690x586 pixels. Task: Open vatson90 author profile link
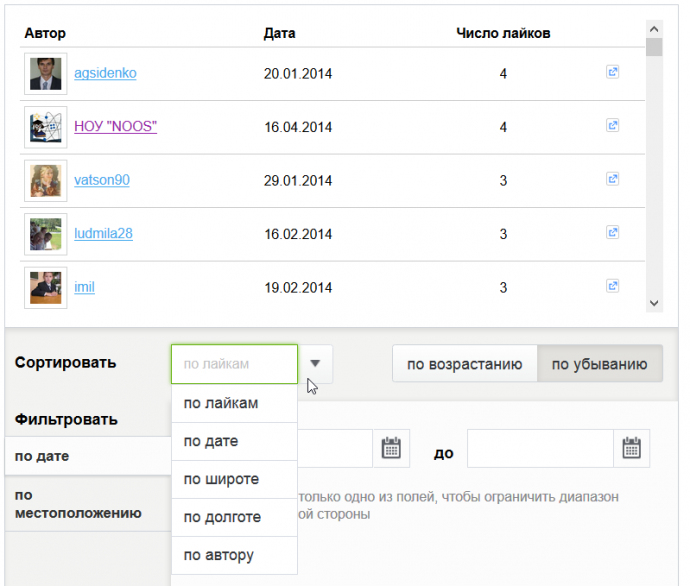102,181
